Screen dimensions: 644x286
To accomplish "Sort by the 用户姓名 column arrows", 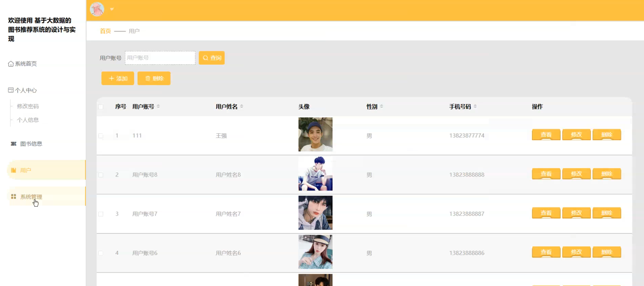I will pos(242,106).
